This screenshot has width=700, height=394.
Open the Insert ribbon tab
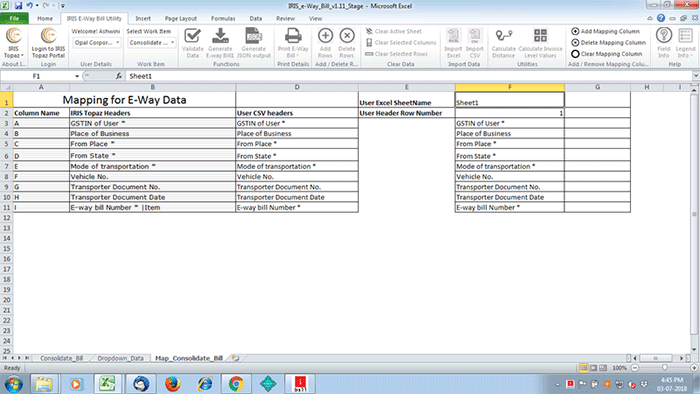[x=143, y=18]
